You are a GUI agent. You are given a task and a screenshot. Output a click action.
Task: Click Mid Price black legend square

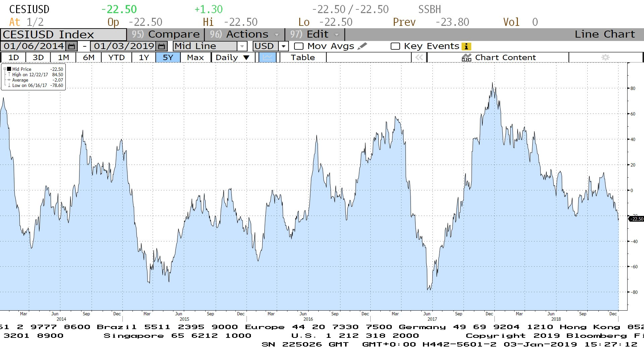coord(9,69)
